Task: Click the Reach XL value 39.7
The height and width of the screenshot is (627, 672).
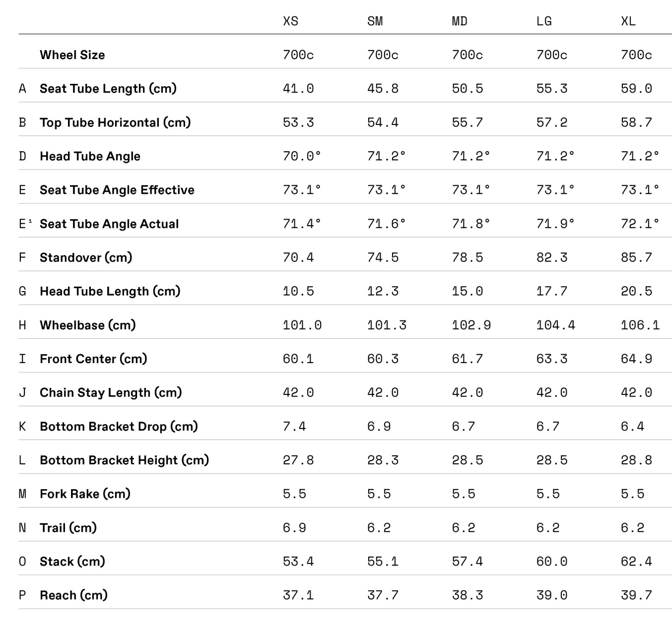Action: coord(636,595)
